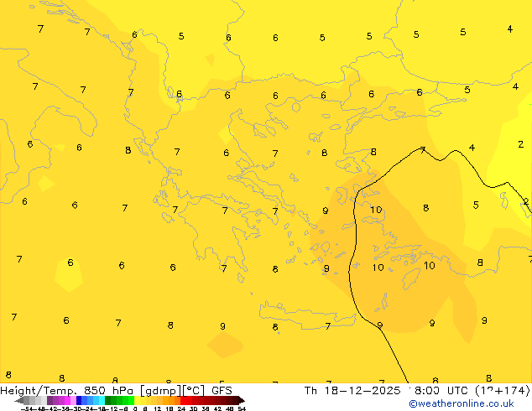
Task: Click the magenta swatch in the legend
Action: point(67,401)
